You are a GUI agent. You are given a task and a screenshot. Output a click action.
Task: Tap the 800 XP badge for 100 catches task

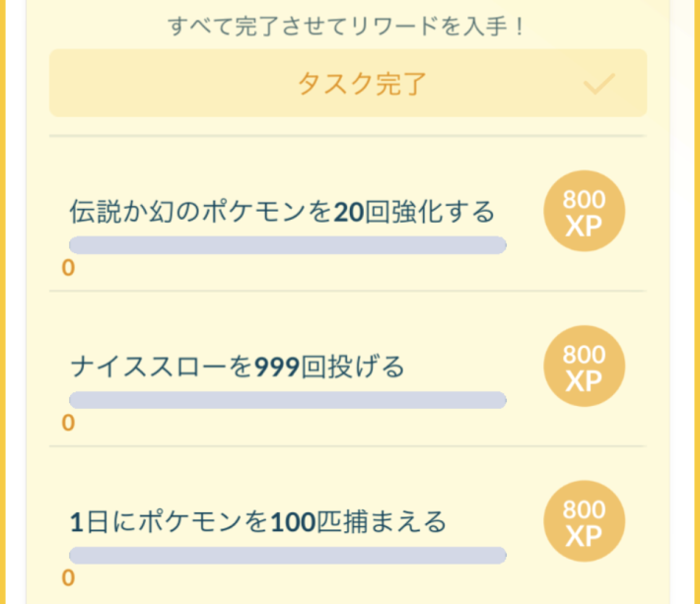click(x=584, y=522)
